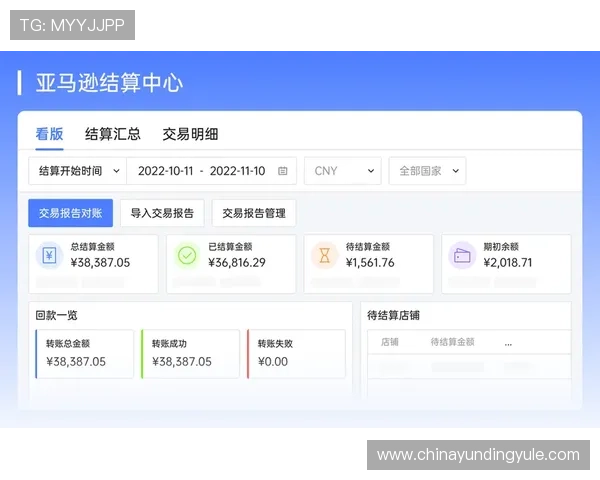Screen dimensions: 600x480
Task: Click the 亚马逊结算中心 heading
Action: (x=109, y=83)
